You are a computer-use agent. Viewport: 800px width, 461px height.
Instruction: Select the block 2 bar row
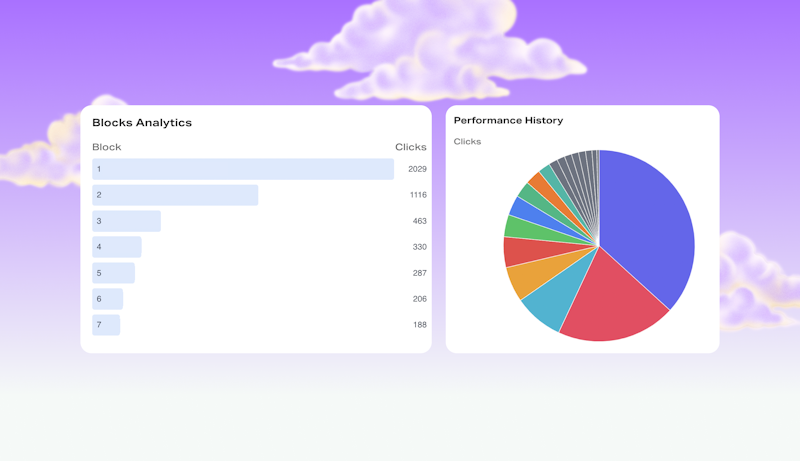[x=175, y=195]
